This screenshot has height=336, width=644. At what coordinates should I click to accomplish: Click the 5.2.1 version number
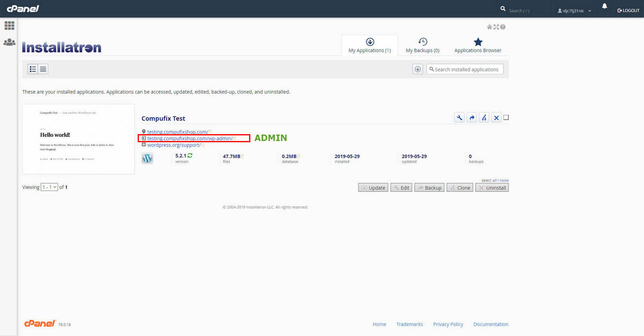[180, 156]
